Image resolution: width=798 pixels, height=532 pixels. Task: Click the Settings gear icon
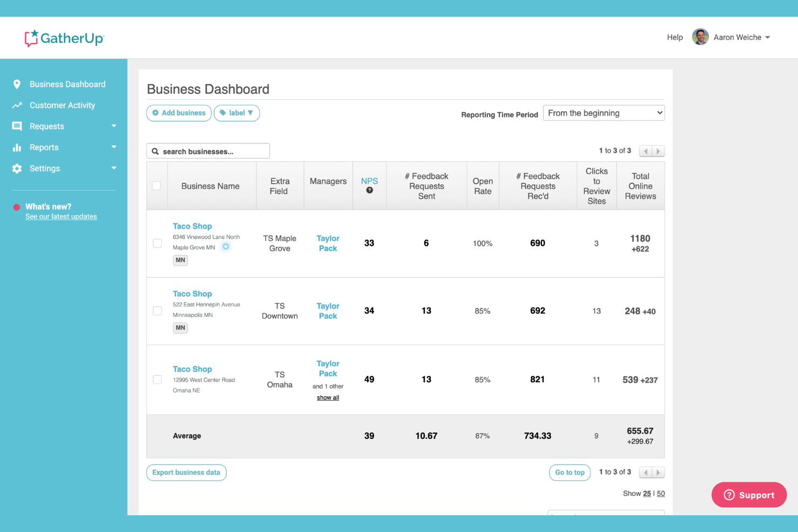click(x=17, y=168)
